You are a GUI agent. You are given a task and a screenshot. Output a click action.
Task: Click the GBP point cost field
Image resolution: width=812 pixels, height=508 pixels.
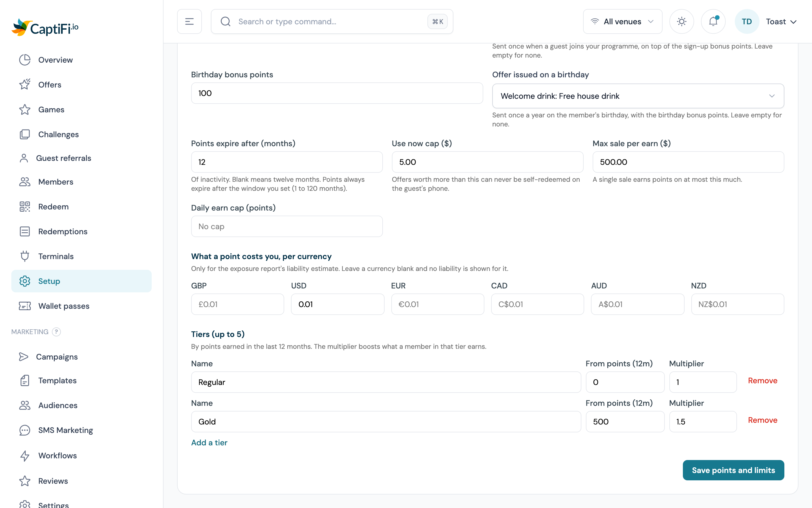[x=237, y=305]
